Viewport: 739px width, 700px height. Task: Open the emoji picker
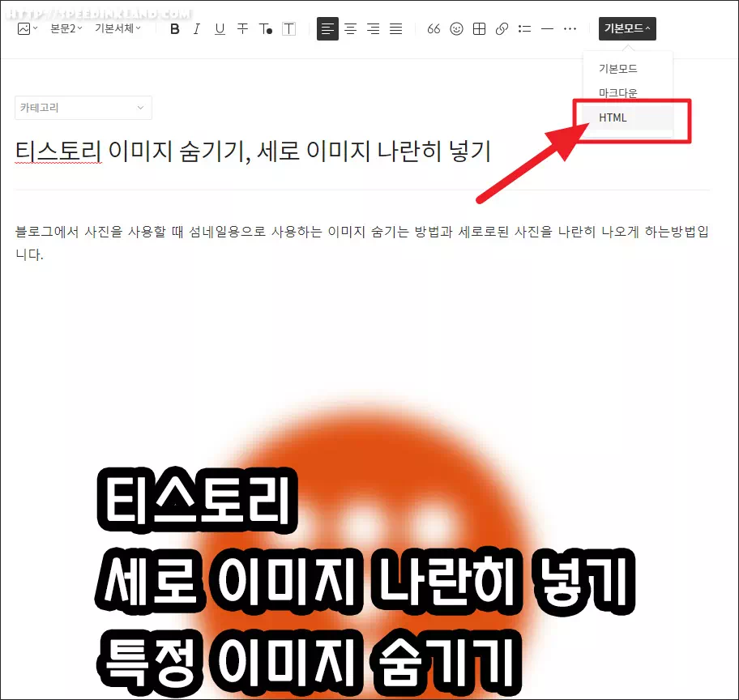pyautogui.click(x=456, y=28)
